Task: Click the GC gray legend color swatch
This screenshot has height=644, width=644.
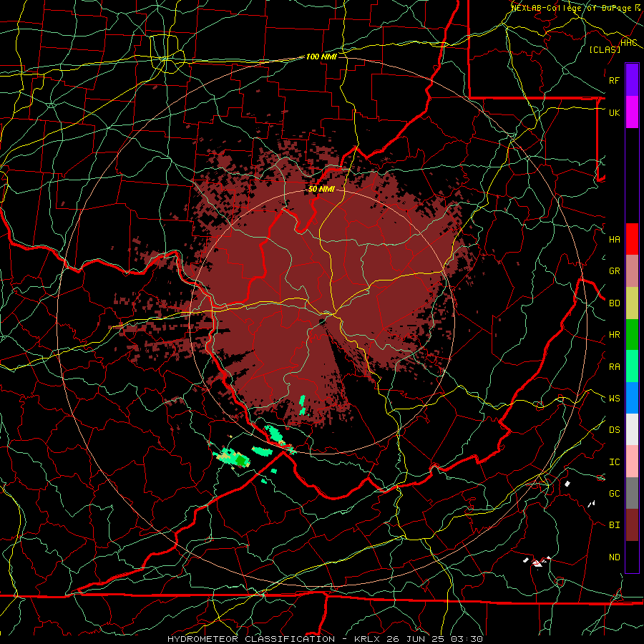Action: (632, 493)
